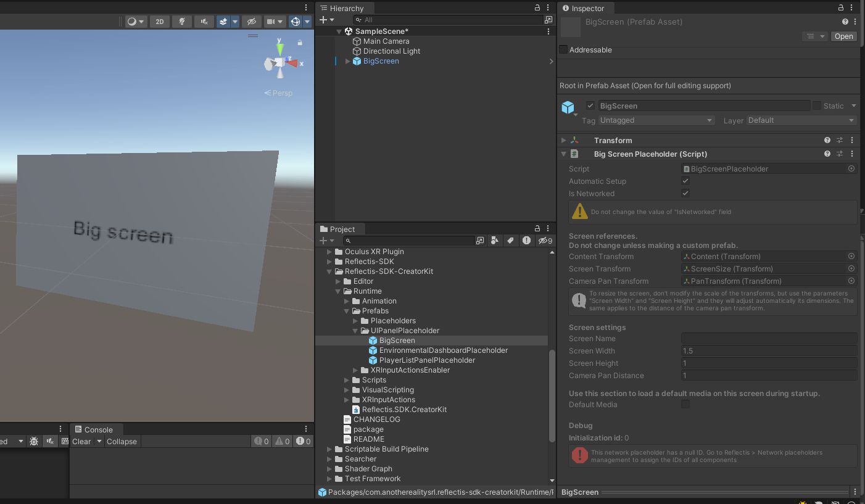Click Search by Label tag icon
The height and width of the screenshot is (504, 865).
pyautogui.click(x=510, y=241)
